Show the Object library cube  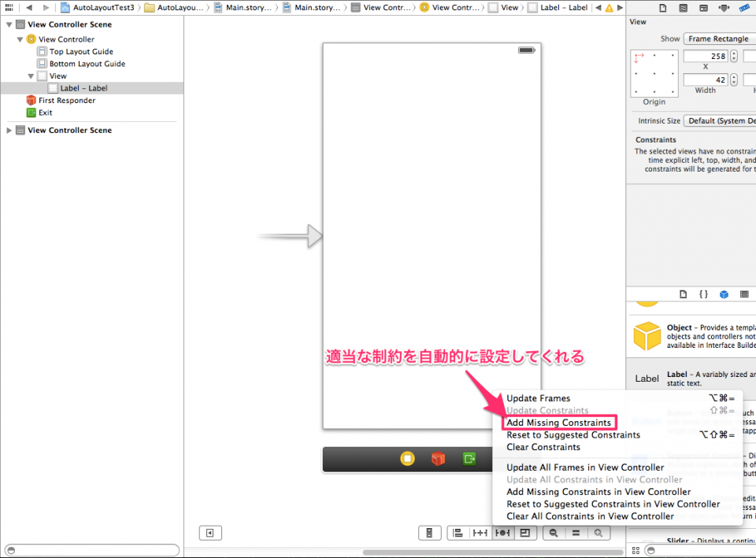click(724, 294)
